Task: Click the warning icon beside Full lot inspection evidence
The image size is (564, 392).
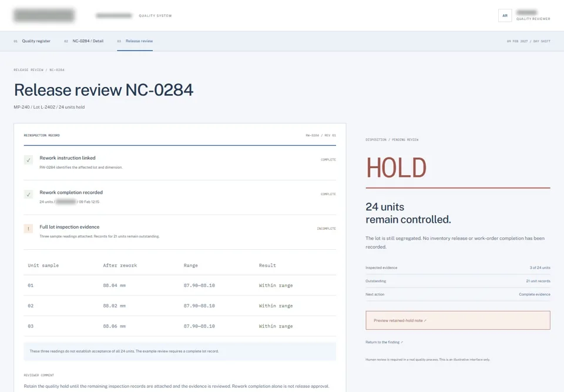Action: (28, 229)
